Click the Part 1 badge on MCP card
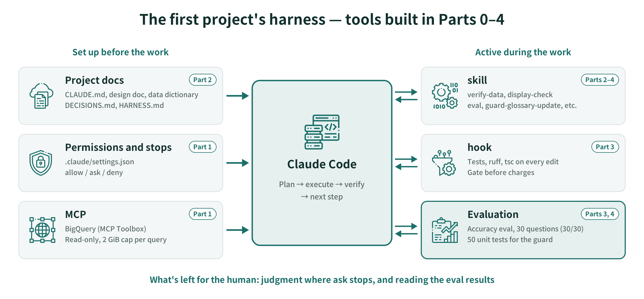644x299 pixels. [203, 214]
